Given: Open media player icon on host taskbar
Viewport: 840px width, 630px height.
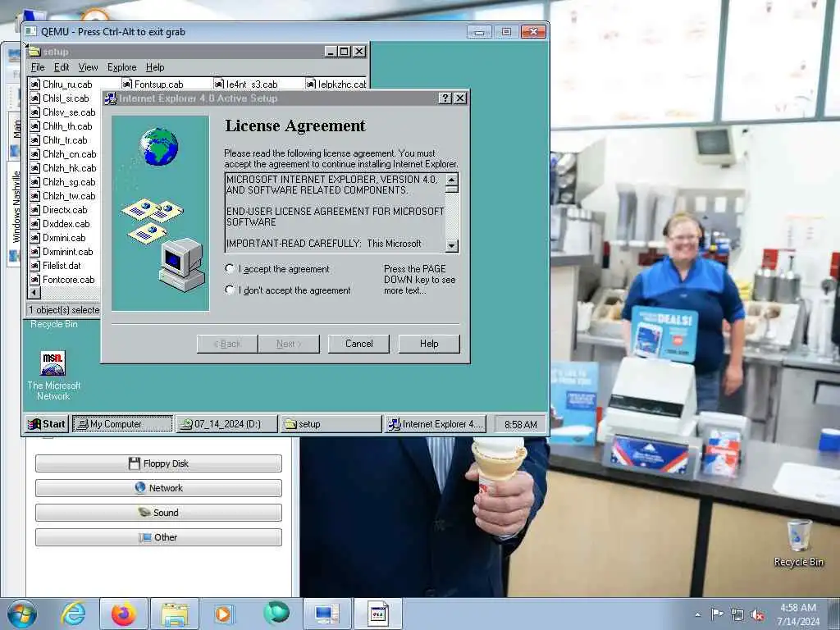Looking at the screenshot, I should [223, 614].
